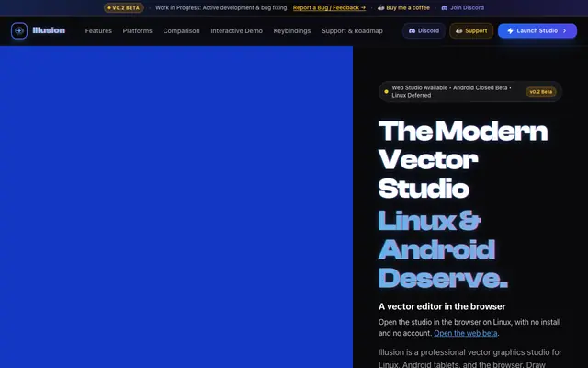The image size is (588, 368).
Task: Click the chevron arrow on Launch Studio
Action: [x=564, y=30]
